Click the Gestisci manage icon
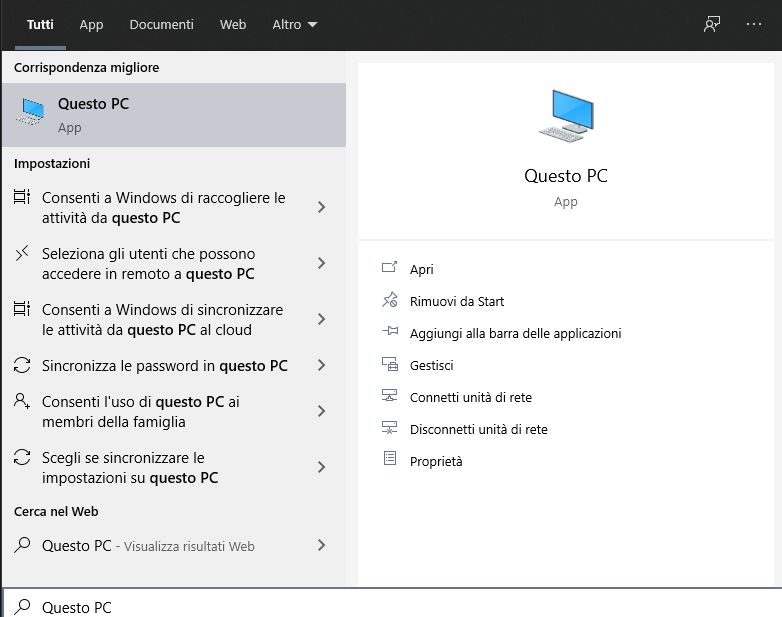Viewport: 782px width, 617px height. pos(390,365)
